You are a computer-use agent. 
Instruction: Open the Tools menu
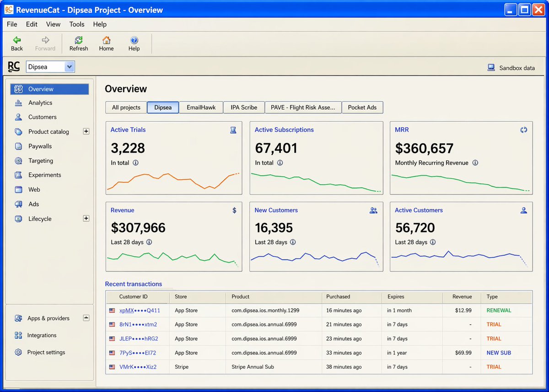[x=77, y=24]
